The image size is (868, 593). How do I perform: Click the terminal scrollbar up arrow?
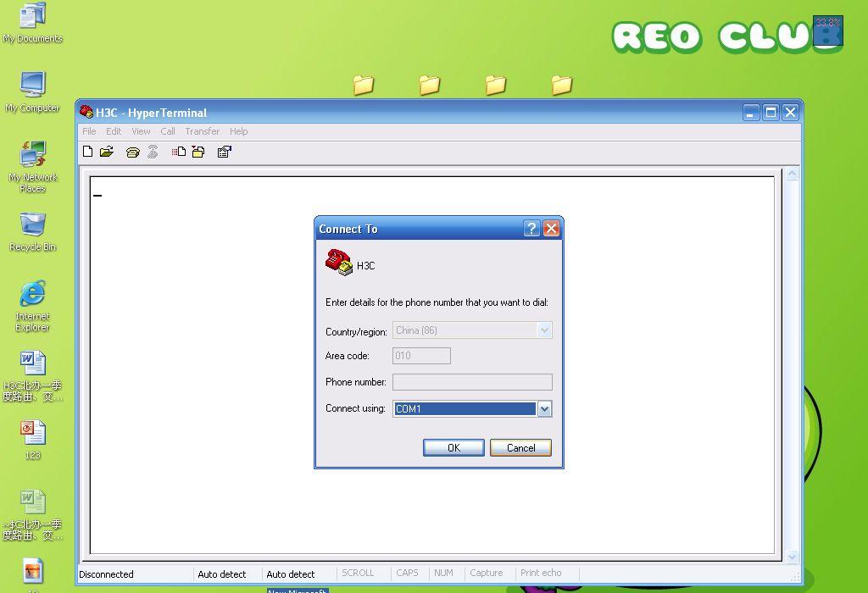793,174
